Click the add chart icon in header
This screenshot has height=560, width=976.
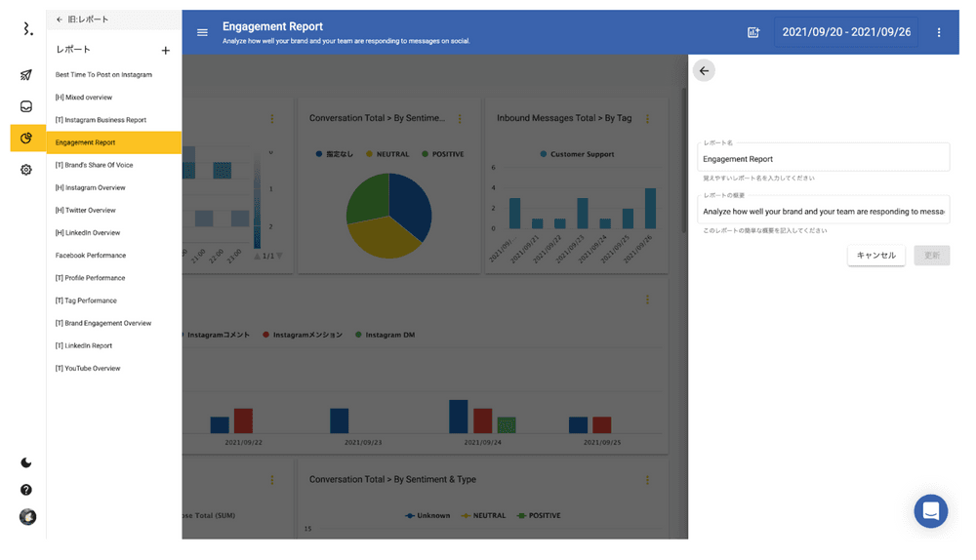[x=753, y=32]
